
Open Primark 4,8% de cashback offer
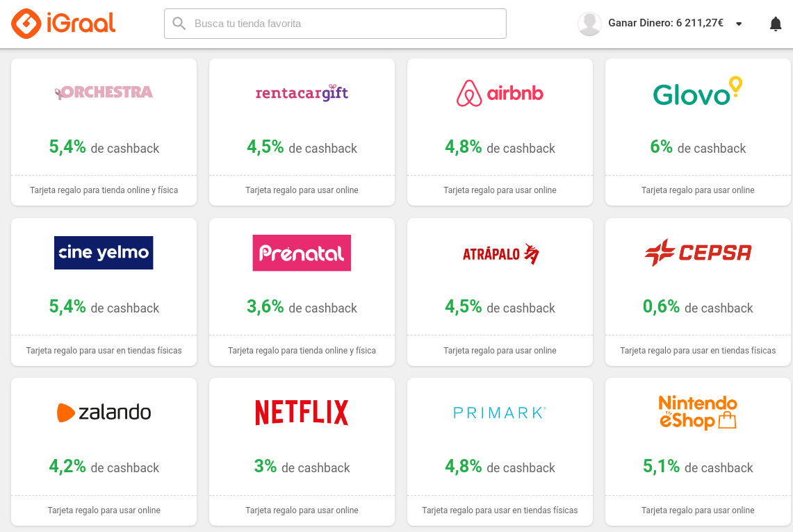click(500, 467)
